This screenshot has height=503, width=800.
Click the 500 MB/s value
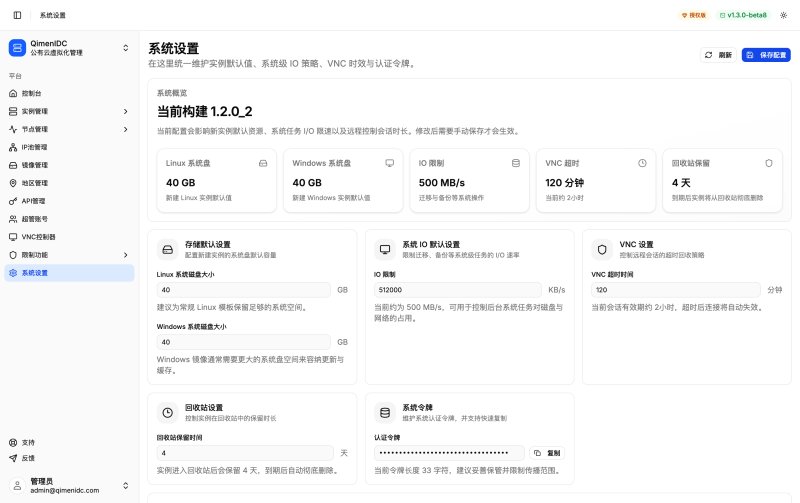tap(442, 183)
